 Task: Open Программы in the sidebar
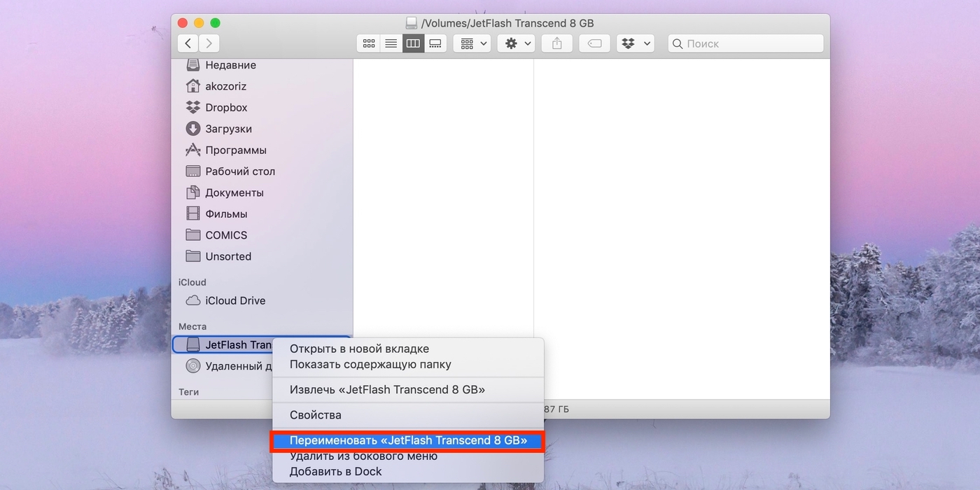click(262, 150)
